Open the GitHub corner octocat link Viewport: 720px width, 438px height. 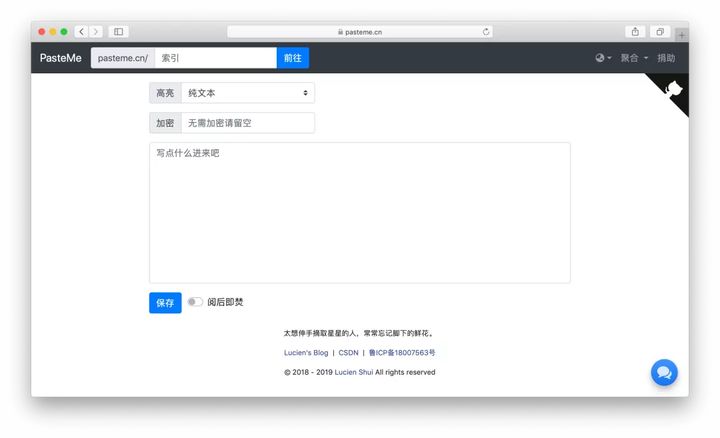tap(672, 89)
